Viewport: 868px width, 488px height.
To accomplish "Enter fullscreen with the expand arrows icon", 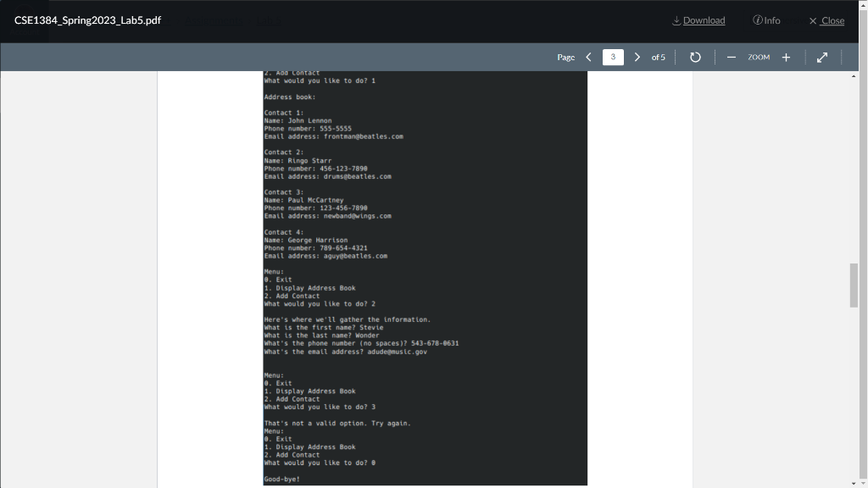I will (821, 57).
